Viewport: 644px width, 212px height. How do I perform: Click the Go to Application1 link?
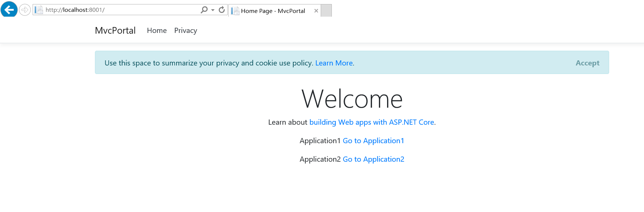(x=373, y=141)
